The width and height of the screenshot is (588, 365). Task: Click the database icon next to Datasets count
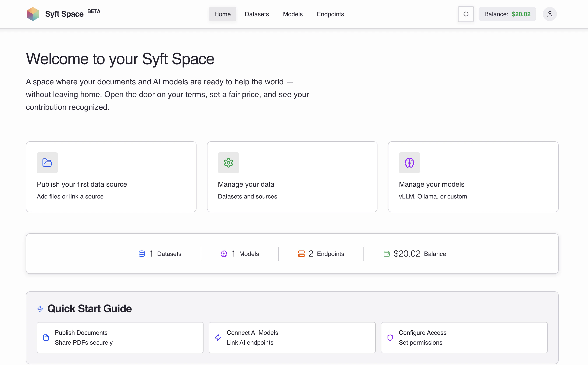click(x=142, y=253)
